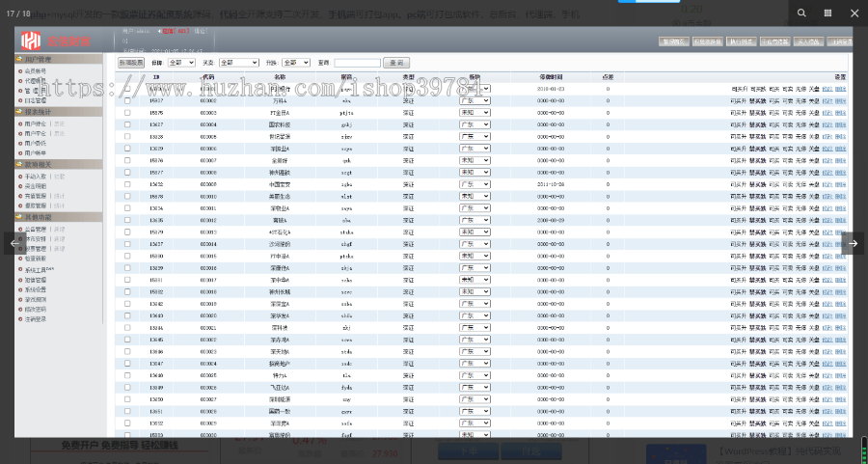Open the 板块 dropdown in the 000002 row
The image size is (868, 464).
click(x=475, y=100)
